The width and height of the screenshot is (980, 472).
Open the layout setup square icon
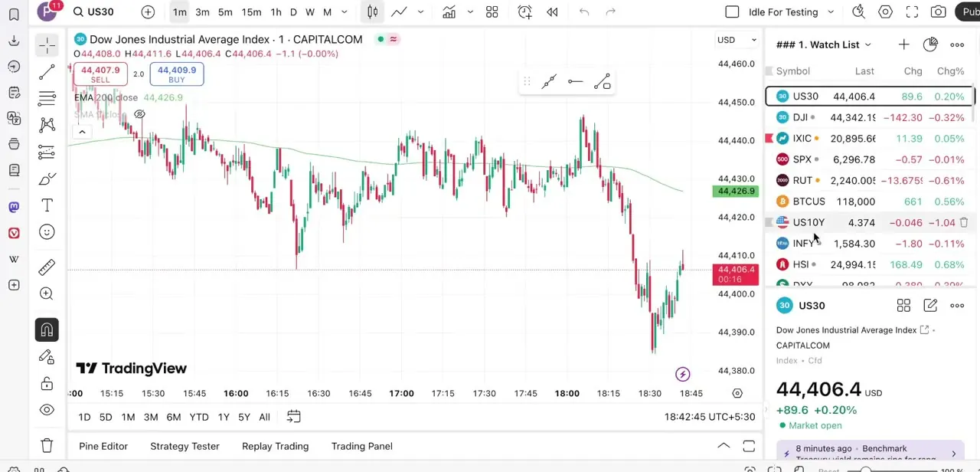click(732, 11)
